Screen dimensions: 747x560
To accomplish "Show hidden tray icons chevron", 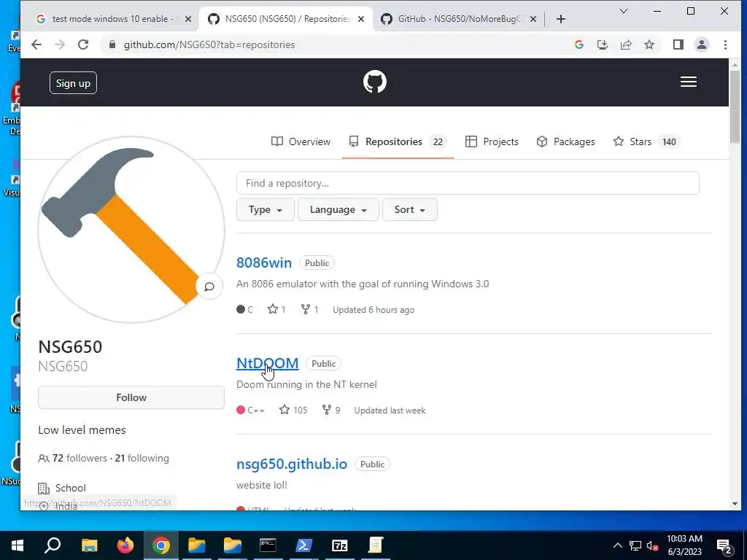I will point(617,545).
